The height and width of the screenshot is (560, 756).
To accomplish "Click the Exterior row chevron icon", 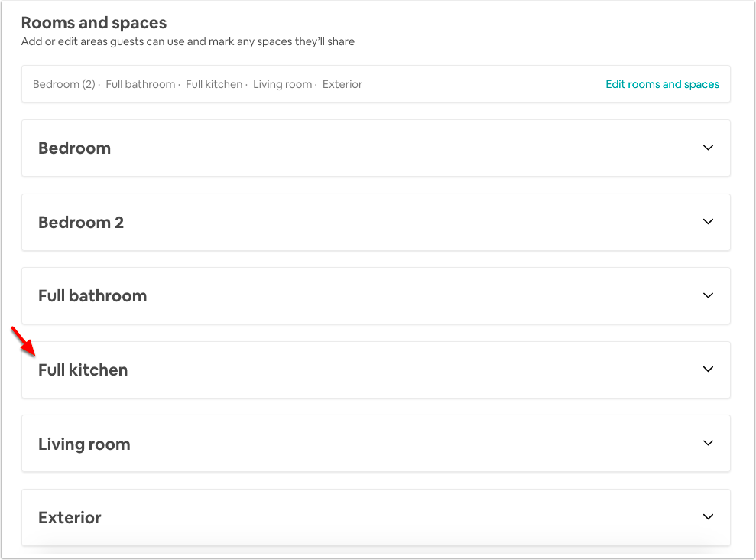I will pyautogui.click(x=708, y=516).
